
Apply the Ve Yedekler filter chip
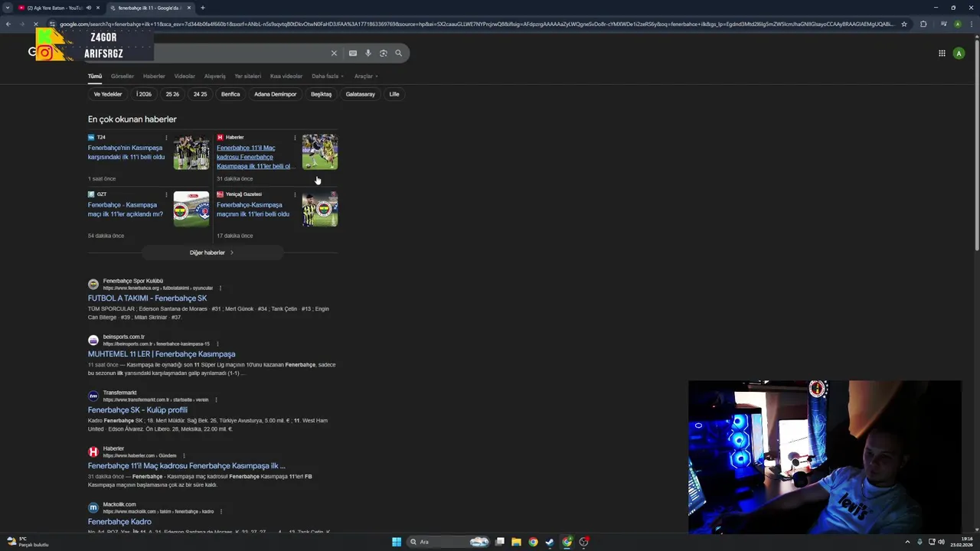click(x=108, y=94)
